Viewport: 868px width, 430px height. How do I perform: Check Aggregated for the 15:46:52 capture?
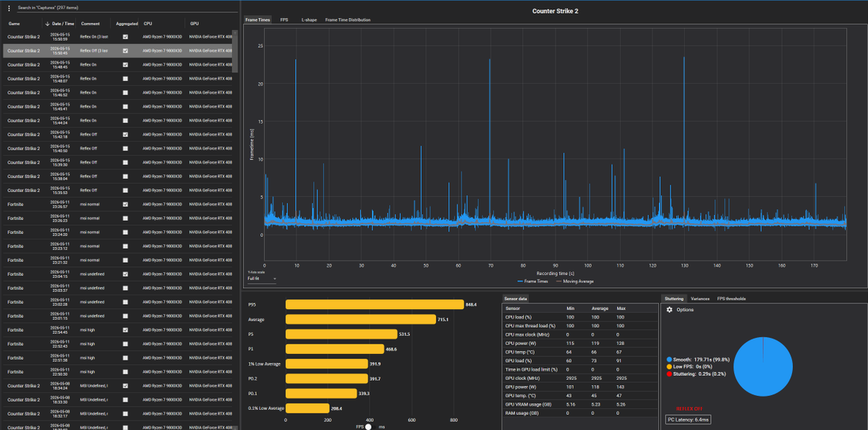pos(125,93)
